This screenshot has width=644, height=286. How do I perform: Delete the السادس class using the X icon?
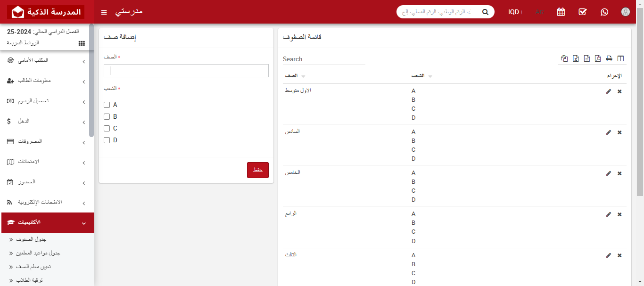[x=619, y=132]
